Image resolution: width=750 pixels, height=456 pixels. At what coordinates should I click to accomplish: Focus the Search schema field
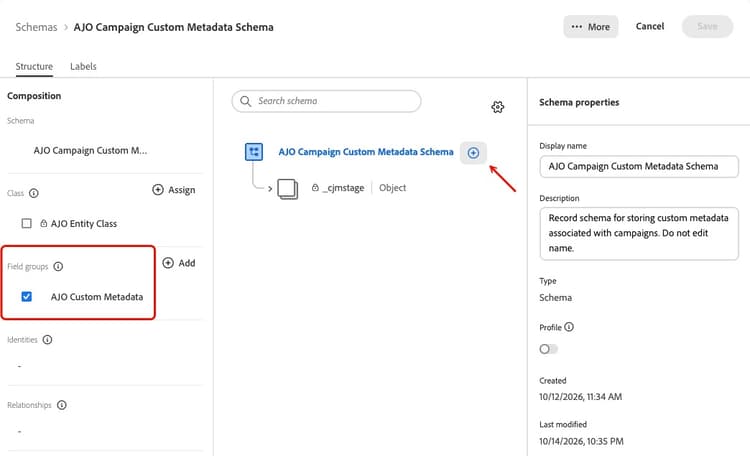[x=326, y=101]
